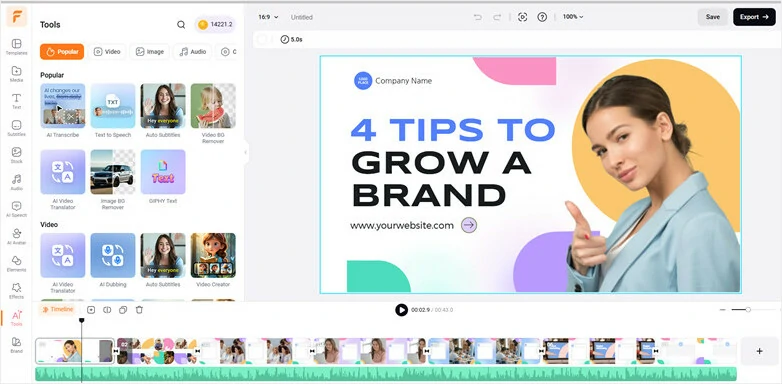
Task: Click the delete trash icon above timeline
Action: (139, 310)
